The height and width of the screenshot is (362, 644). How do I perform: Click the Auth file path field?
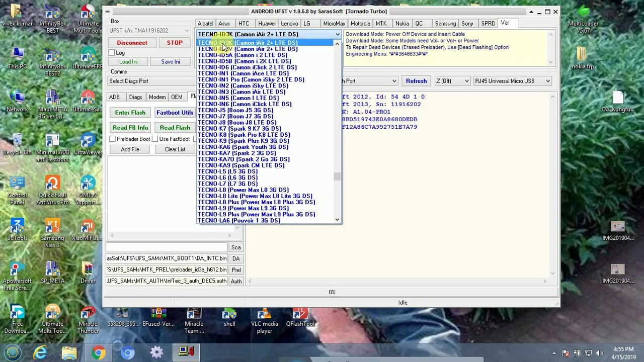tap(167, 282)
